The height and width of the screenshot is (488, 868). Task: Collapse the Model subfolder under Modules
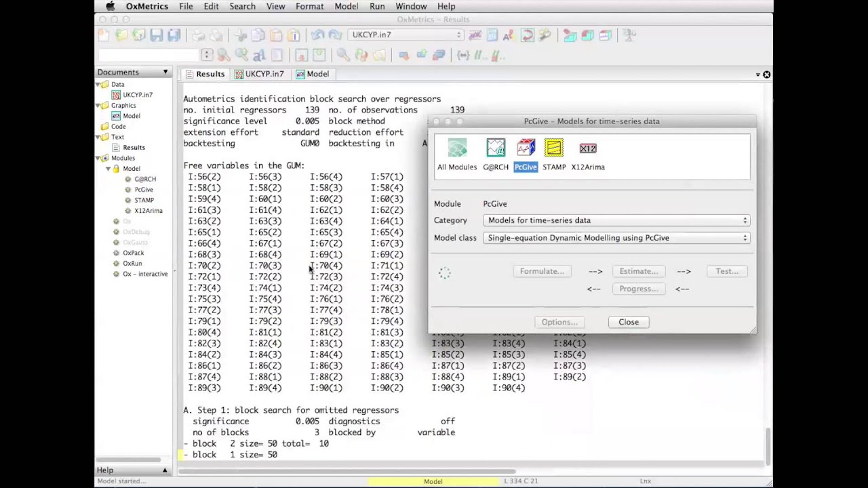tap(108, 169)
